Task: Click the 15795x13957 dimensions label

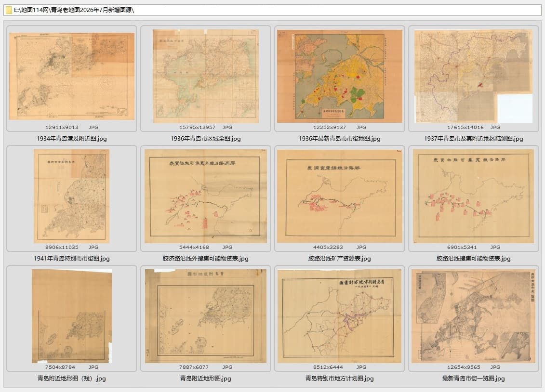Action: (197, 128)
